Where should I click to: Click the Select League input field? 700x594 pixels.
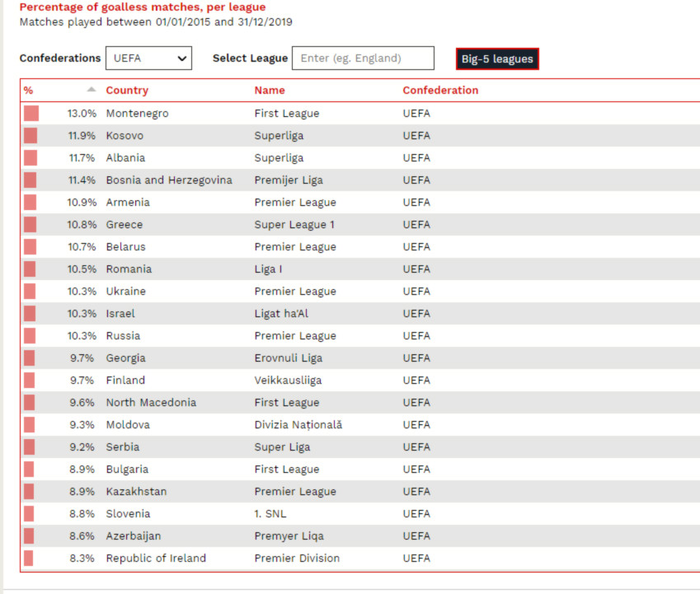363,58
